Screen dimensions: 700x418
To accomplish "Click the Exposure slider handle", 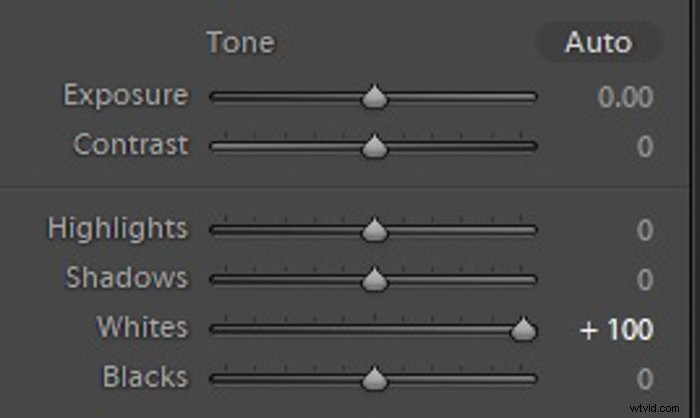I will [x=374, y=98].
